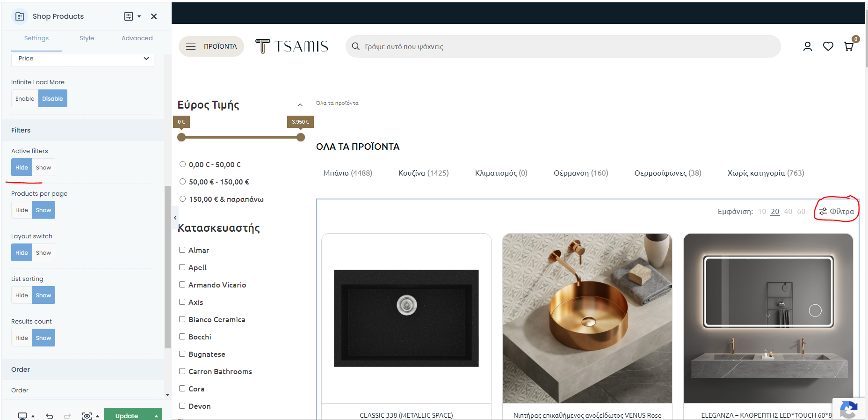Expand the Update button options arrow

click(156, 416)
